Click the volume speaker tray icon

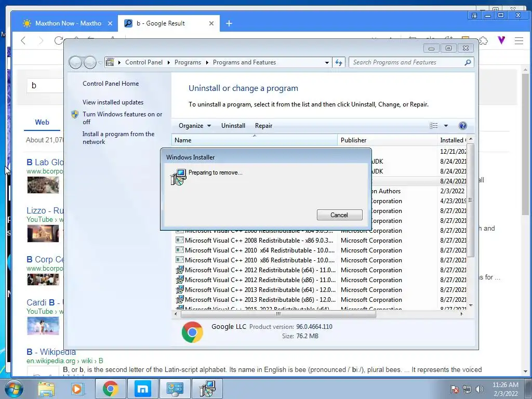(480, 389)
